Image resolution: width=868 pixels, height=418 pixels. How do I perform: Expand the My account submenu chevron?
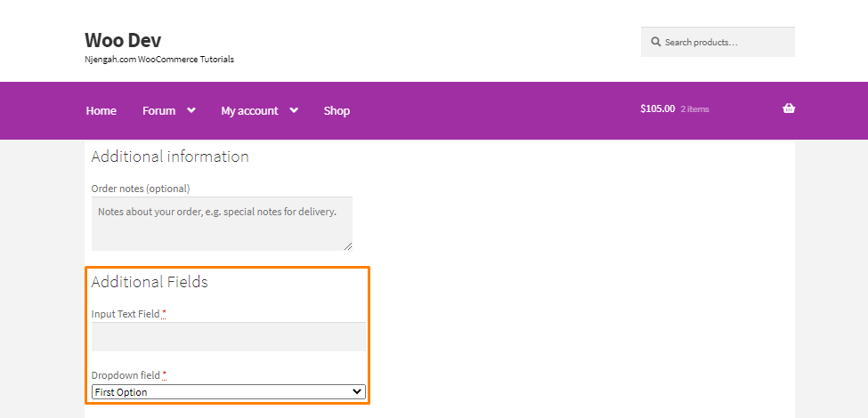pos(294,110)
